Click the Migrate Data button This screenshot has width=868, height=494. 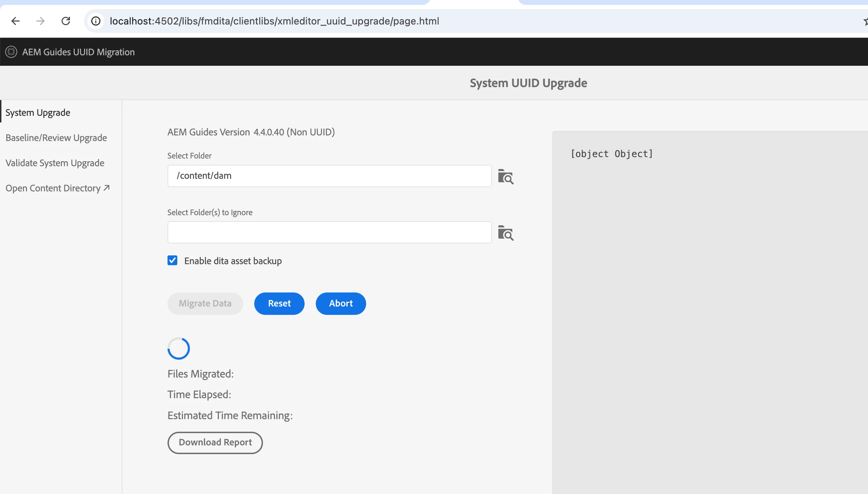(x=205, y=303)
